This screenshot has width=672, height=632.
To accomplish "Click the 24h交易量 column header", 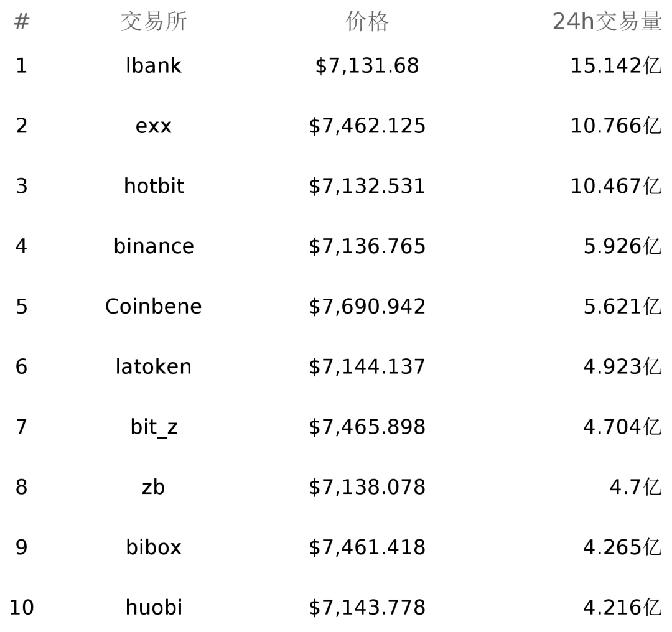I will (607, 22).
